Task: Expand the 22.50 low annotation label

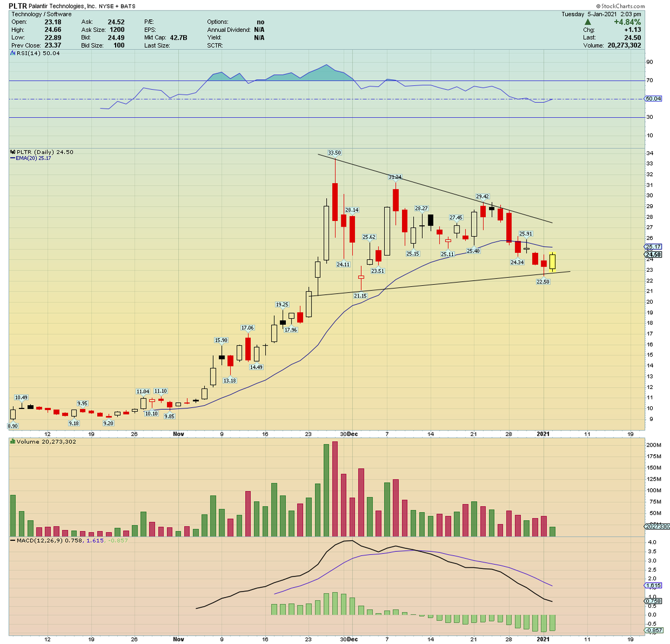Action: coord(543,282)
